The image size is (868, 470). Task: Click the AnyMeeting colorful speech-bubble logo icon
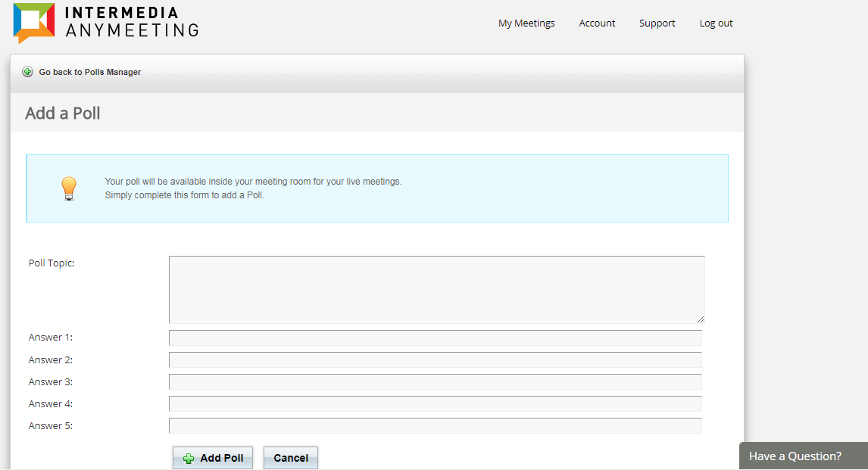tap(34, 22)
